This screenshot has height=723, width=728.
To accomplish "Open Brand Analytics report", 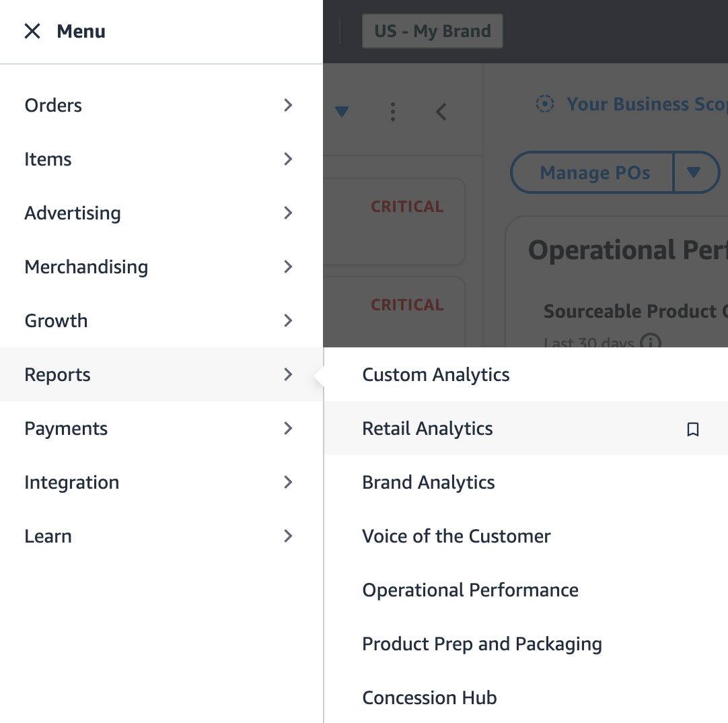I will click(526, 482).
